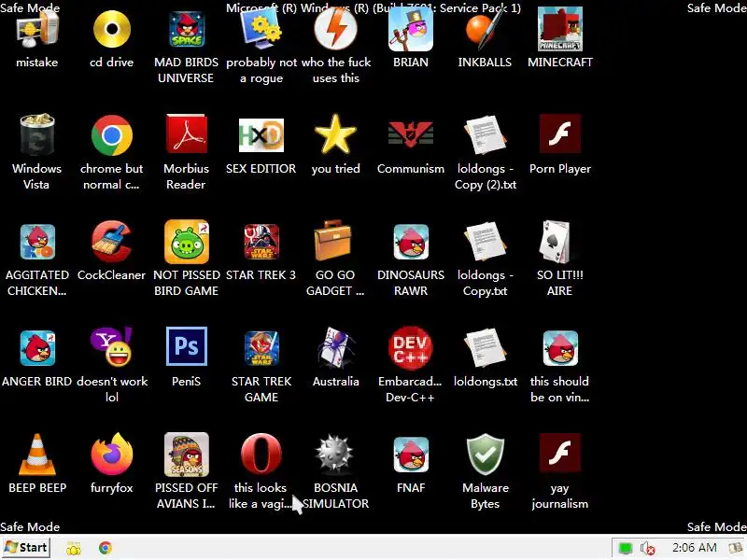747x560 pixels.
Task: Select the DINOSAURS RAWR icon
Action: (x=411, y=242)
